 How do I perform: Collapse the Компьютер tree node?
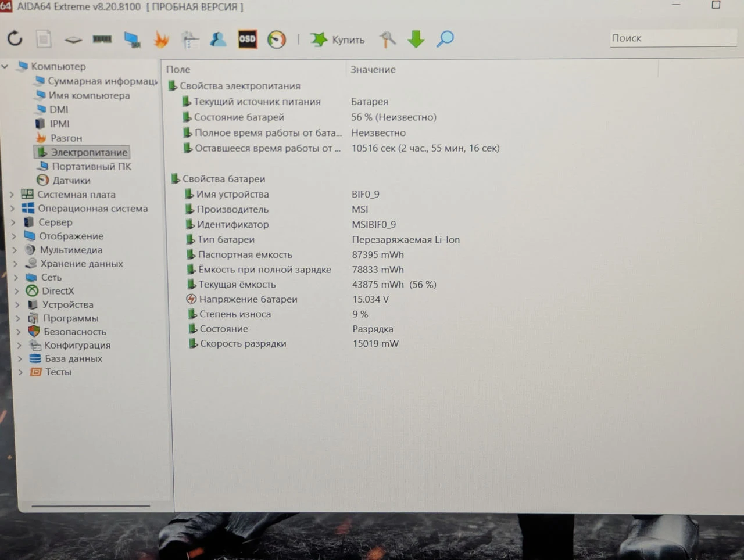pos(5,66)
